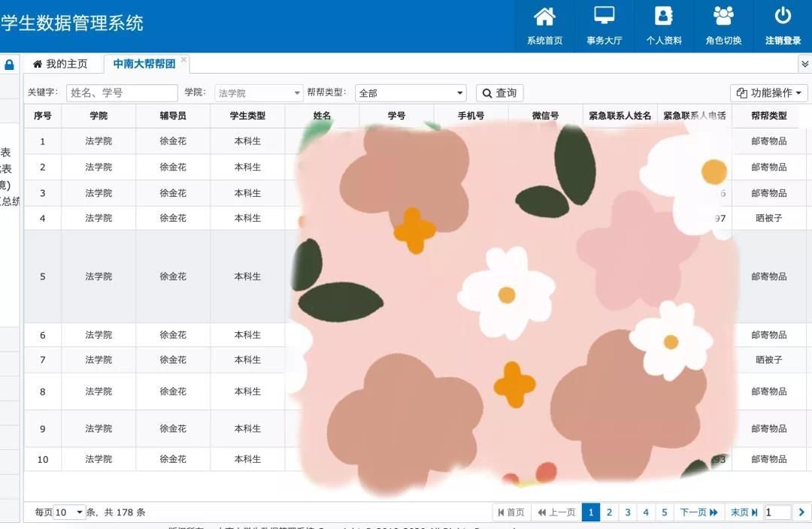Open 个人资料 profile icon
Screen dimensions: 812x529
[663, 17]
